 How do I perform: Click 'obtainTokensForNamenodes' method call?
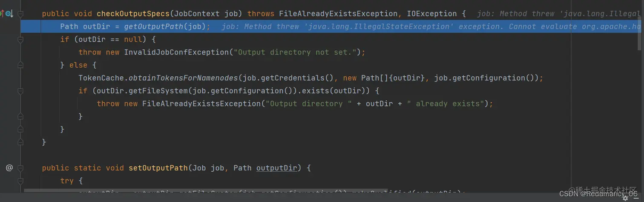[183, 78]
